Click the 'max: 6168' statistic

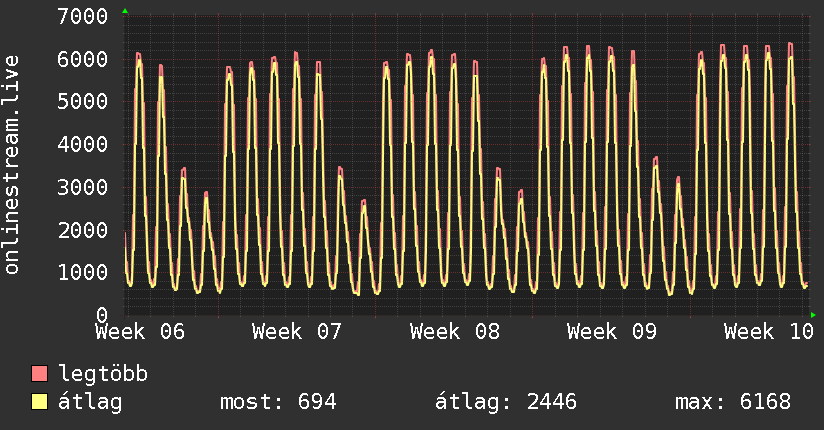[x=733, y=402]
